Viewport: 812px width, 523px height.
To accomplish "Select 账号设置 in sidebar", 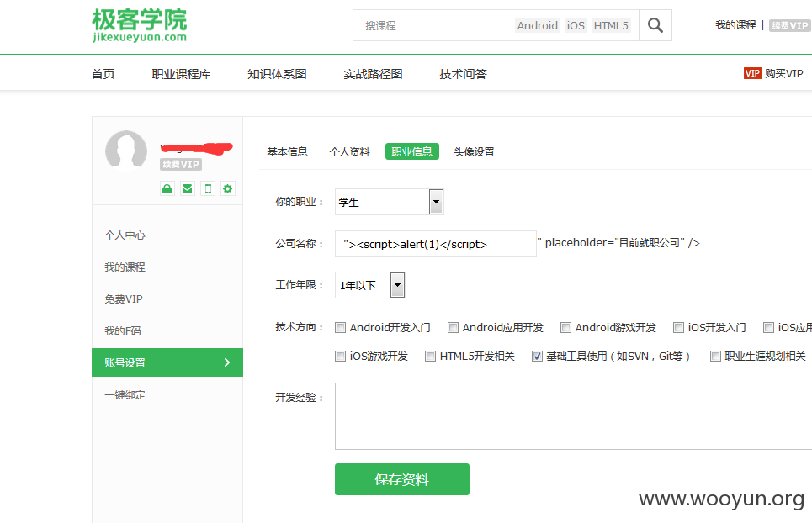I will [167, 362].
